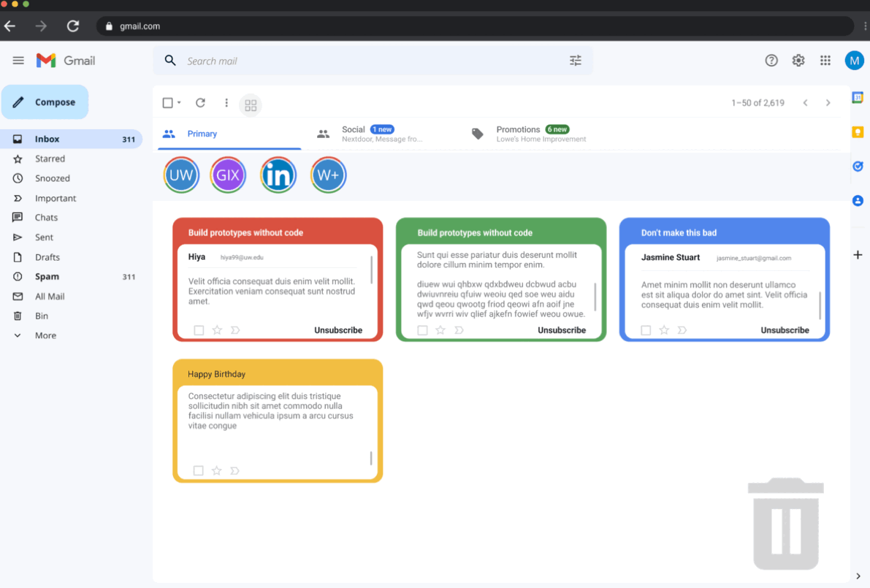The height and width of the screenshot is (588, 870).
Task: Open the search filter options icon
Action: 576,61
